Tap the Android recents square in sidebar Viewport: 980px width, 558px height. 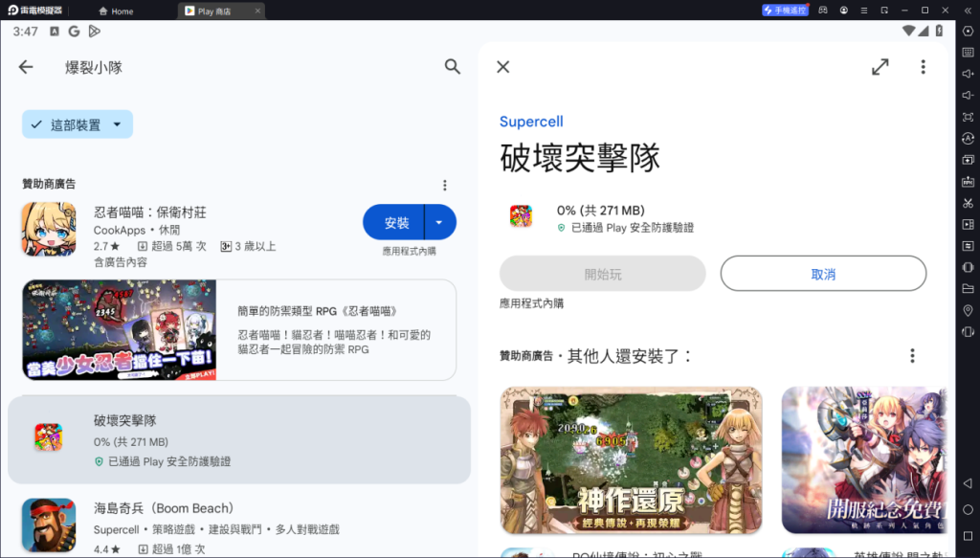(x=969, y=535)
